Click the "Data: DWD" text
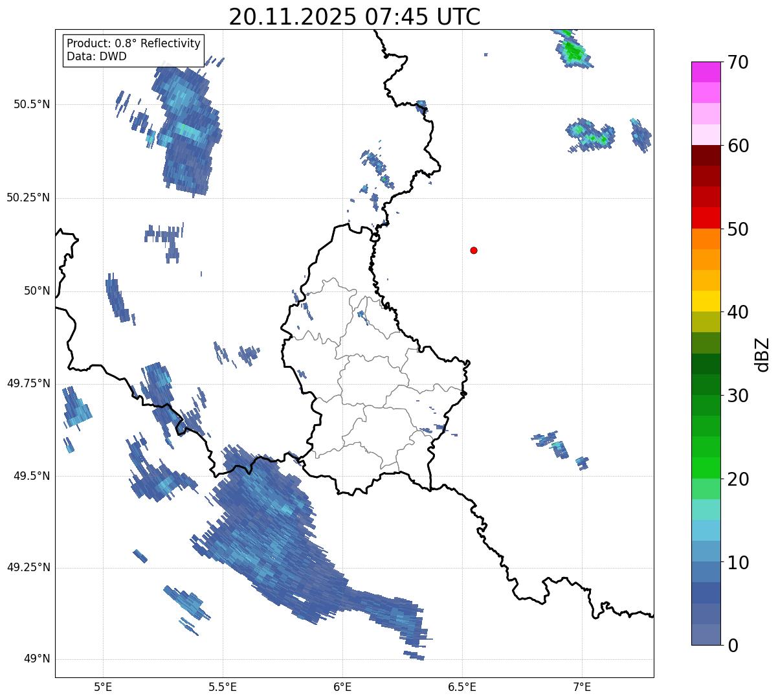The image size is (778, 700). coord(96,56)
